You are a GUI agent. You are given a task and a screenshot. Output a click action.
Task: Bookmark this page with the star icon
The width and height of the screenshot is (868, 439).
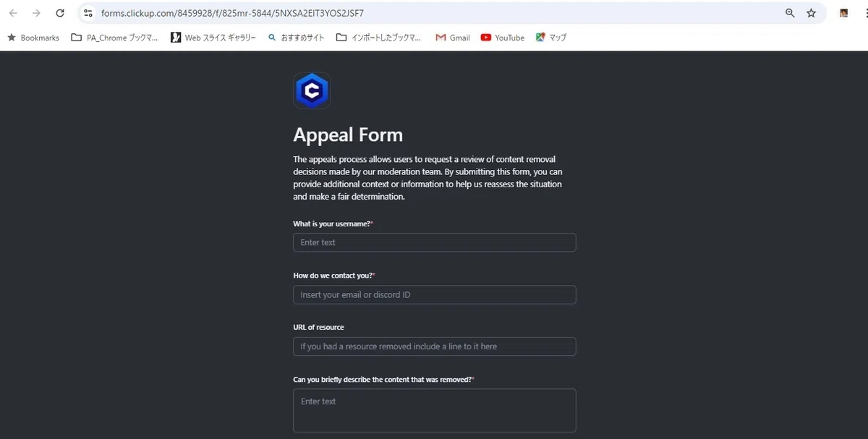(811, 13)
